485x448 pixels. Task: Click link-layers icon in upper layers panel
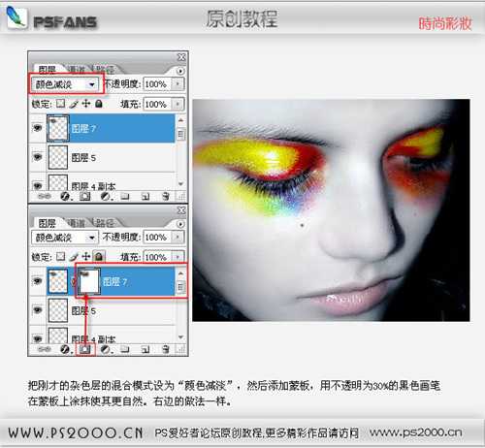[x=45, y=196]
